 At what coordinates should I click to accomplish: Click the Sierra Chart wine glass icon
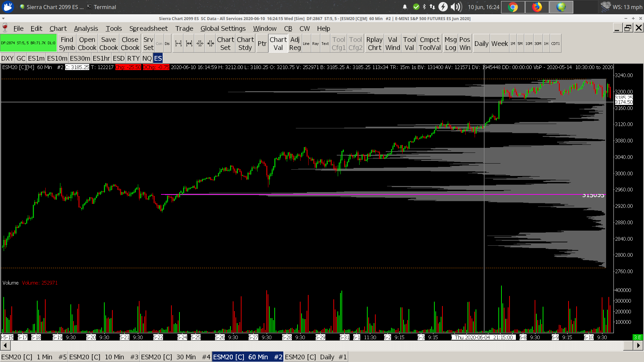click(x=5, y=28)
